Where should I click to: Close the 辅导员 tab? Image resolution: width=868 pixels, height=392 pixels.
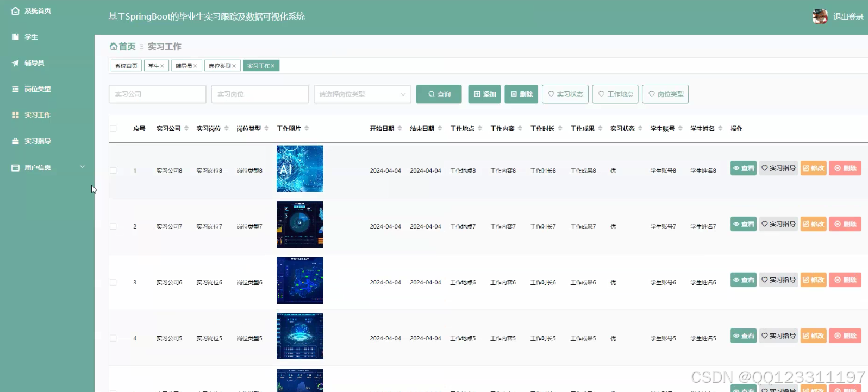195,66
